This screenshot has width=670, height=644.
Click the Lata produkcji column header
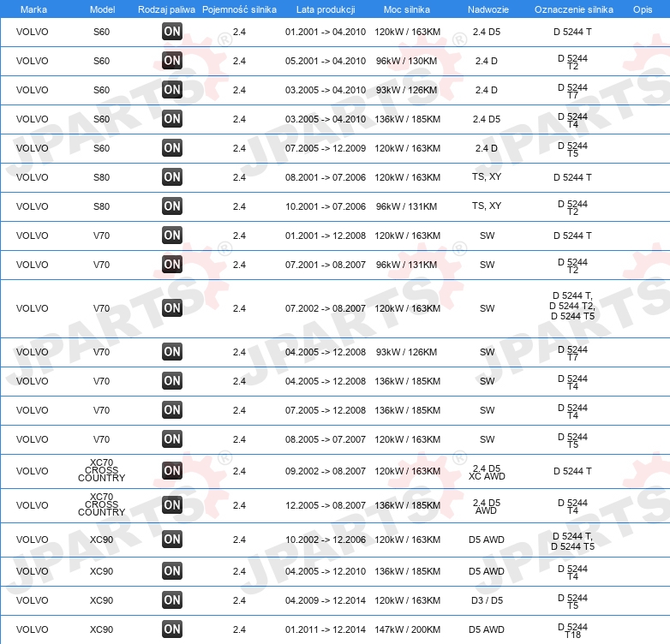[326, 9]
